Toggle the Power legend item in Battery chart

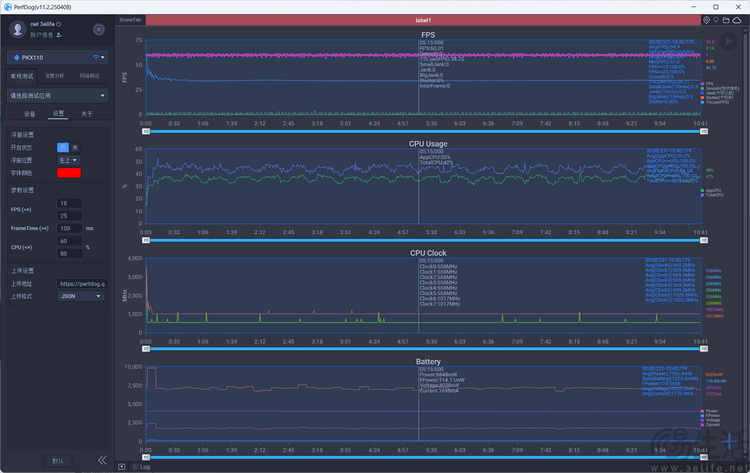pos(710,410)
